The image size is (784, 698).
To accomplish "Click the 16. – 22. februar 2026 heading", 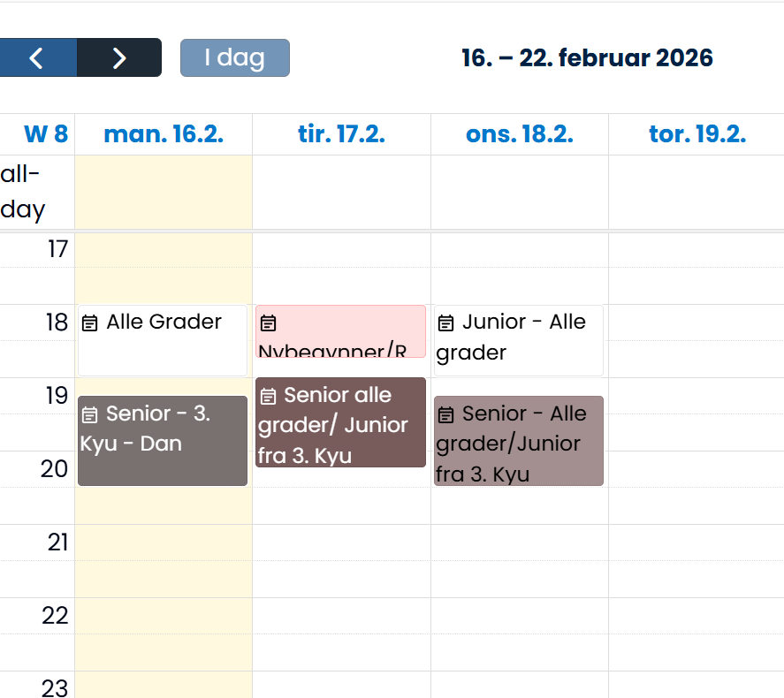I will [x=586, y=58].
